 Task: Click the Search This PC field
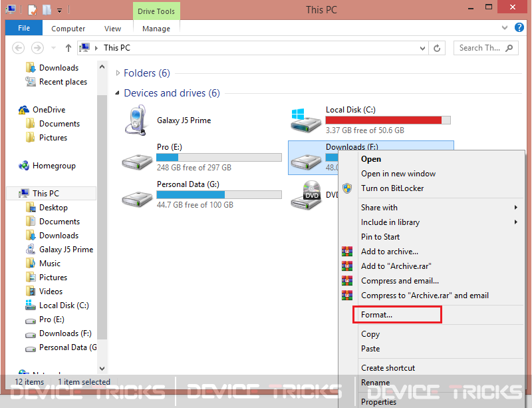point(485,48)
